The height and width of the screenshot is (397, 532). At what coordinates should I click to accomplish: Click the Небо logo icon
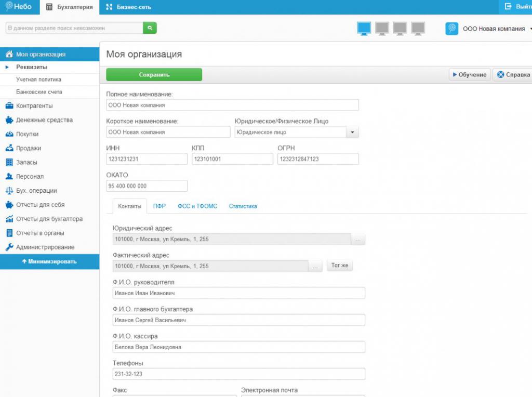[9, 7]
